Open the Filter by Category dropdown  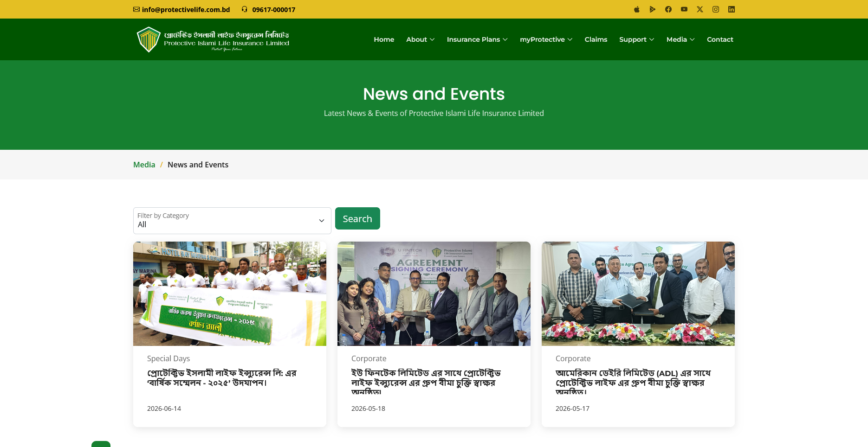pos(232,221)
